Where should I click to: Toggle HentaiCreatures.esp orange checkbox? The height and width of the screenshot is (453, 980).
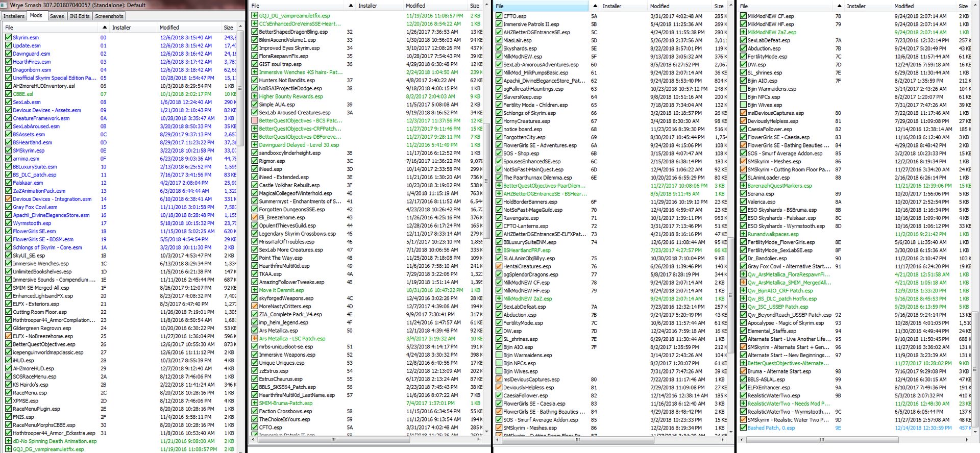(x=499, y=266)
